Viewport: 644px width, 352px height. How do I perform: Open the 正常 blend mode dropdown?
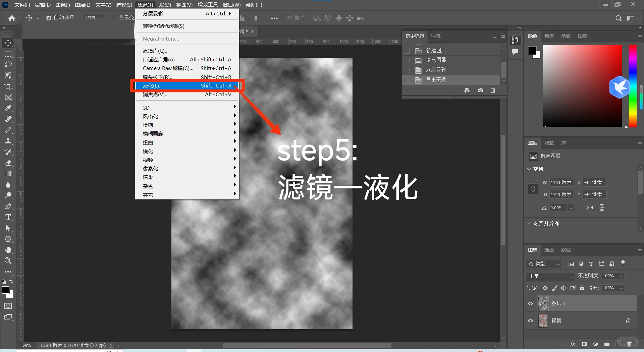pos(550,276)
